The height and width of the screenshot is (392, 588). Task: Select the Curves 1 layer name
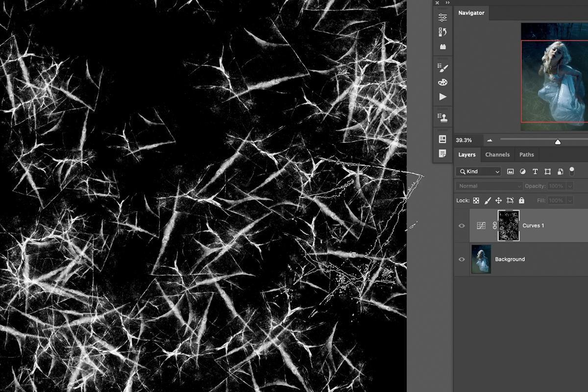(533, 225)
